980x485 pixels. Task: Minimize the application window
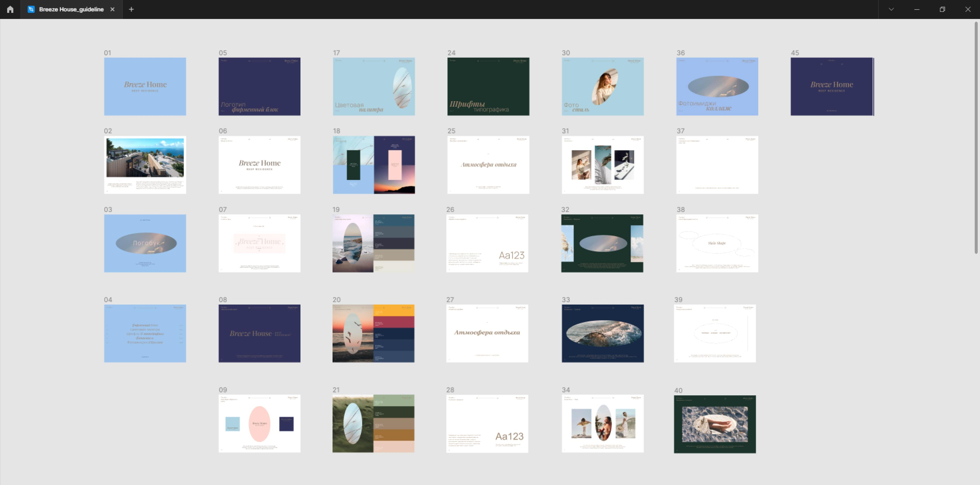[x=917, y=9]
